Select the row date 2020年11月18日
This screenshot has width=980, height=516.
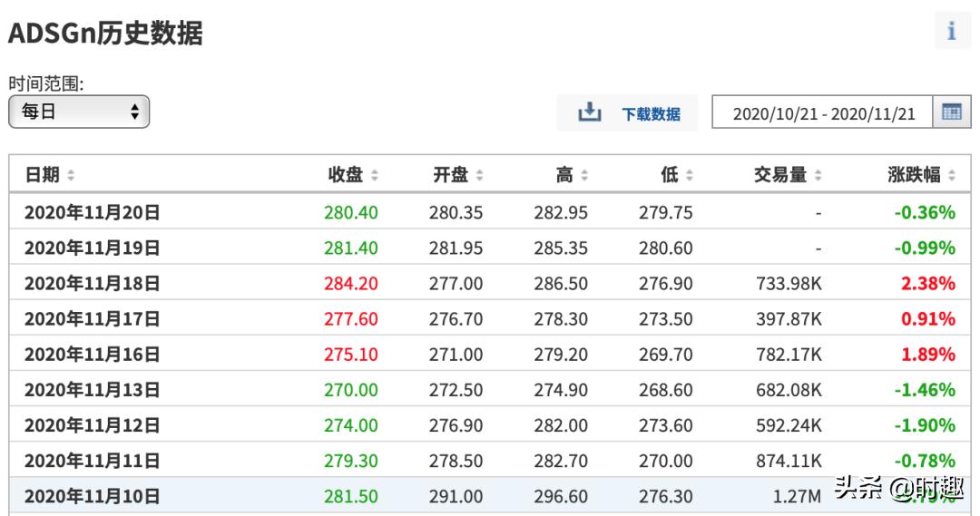tap(92, 284)
